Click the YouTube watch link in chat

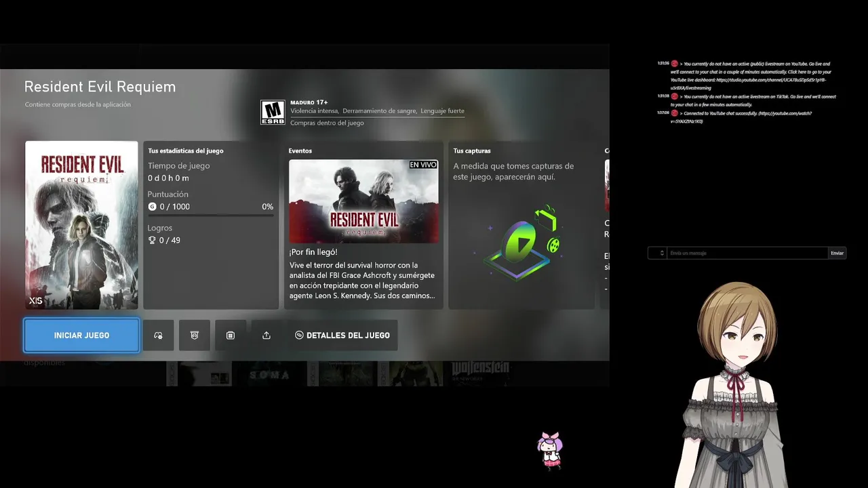click(x=741, y=117)
